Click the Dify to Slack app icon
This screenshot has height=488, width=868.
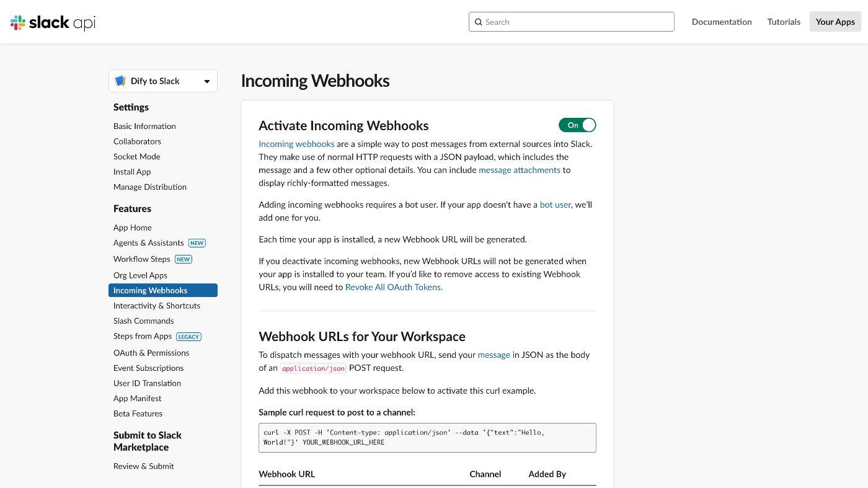point(120,81)
